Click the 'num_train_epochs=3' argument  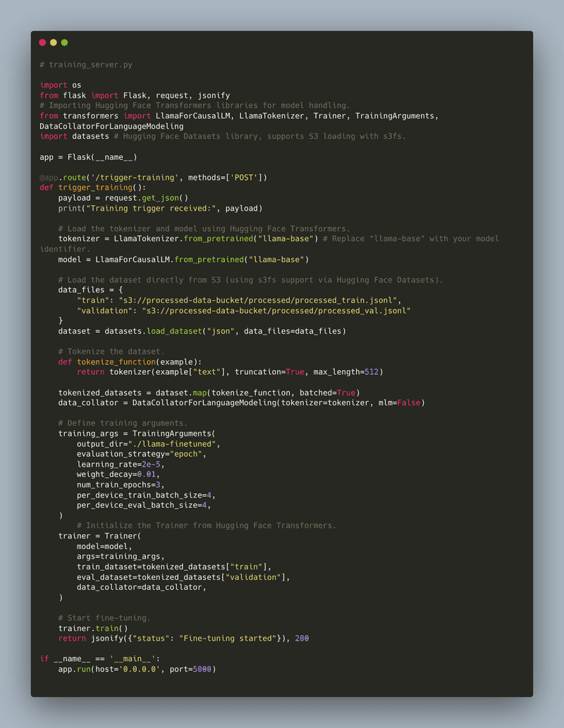121,485
